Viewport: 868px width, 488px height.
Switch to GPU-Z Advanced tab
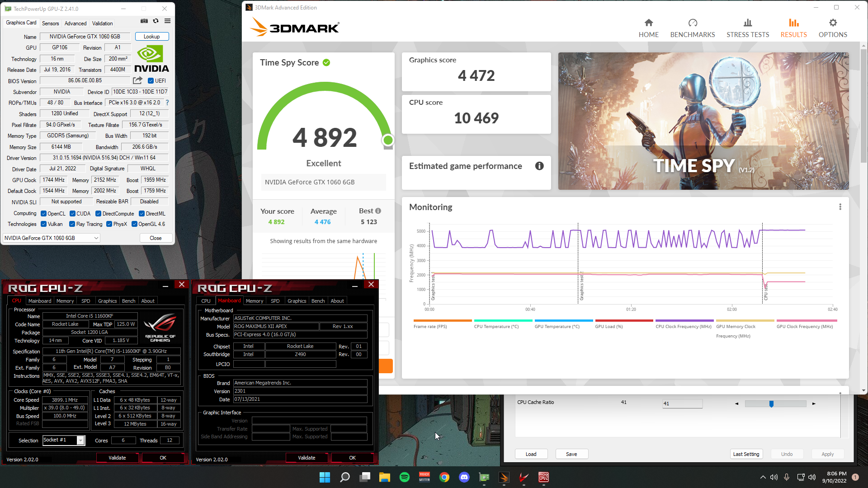[x=75, y=23]
